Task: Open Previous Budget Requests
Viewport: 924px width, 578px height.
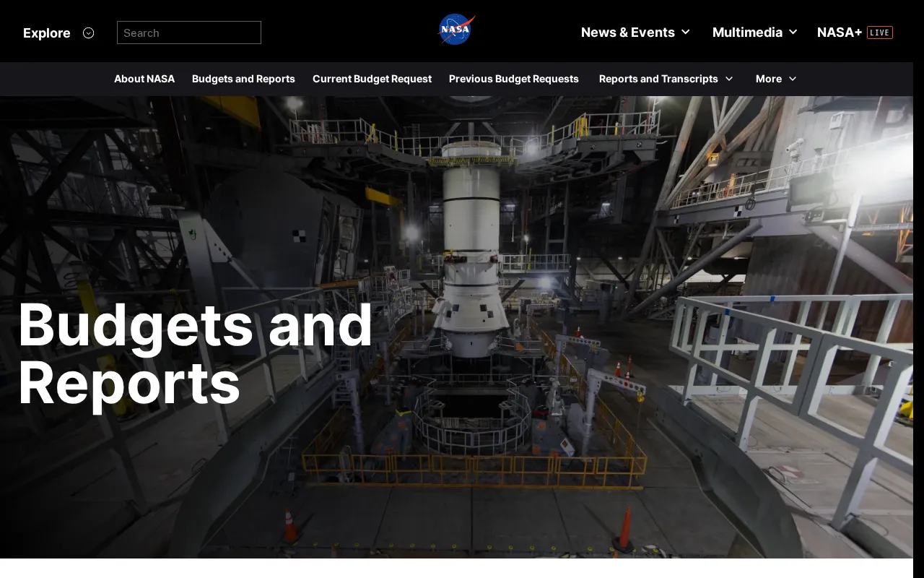Action: click(x=514, y=79)
